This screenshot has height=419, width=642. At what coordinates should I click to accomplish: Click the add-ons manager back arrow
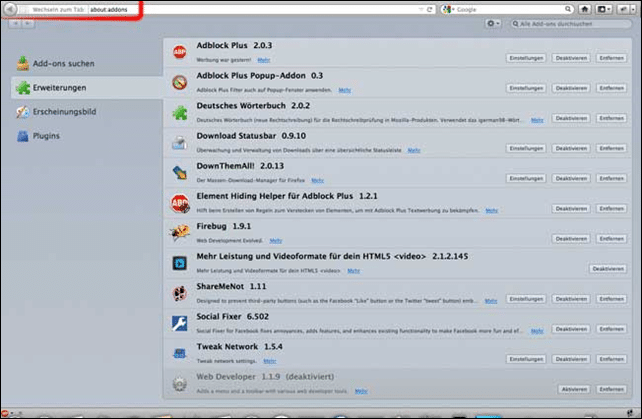[x=15, y=24]
